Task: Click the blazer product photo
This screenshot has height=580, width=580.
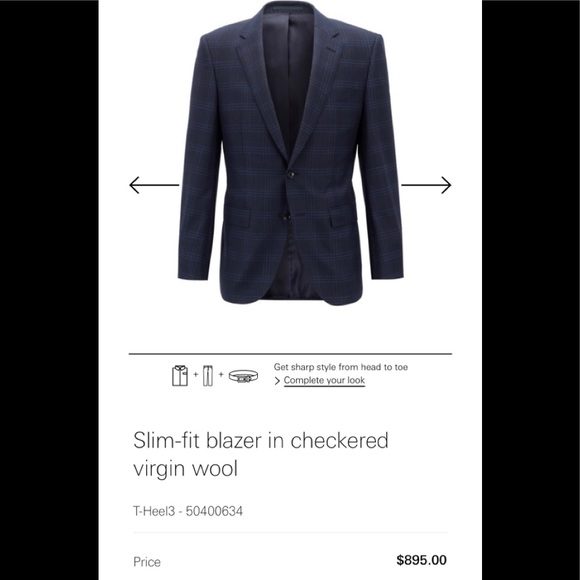Action: [x=291, y=154]
